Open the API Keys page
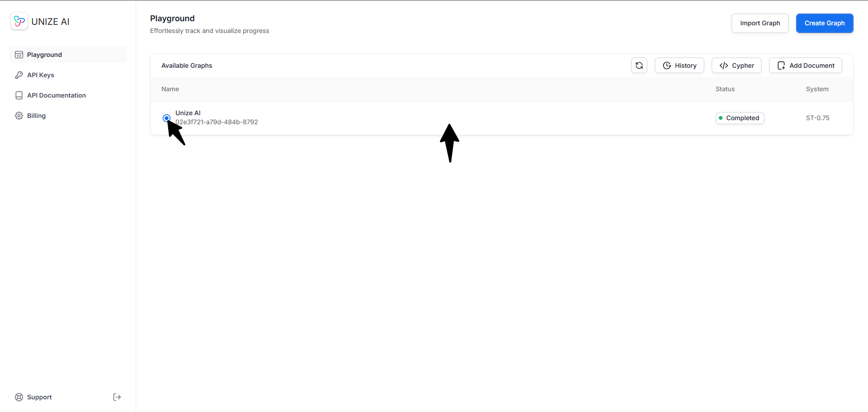The width and height of the screenshot is (868, 412). coord(68,75)
